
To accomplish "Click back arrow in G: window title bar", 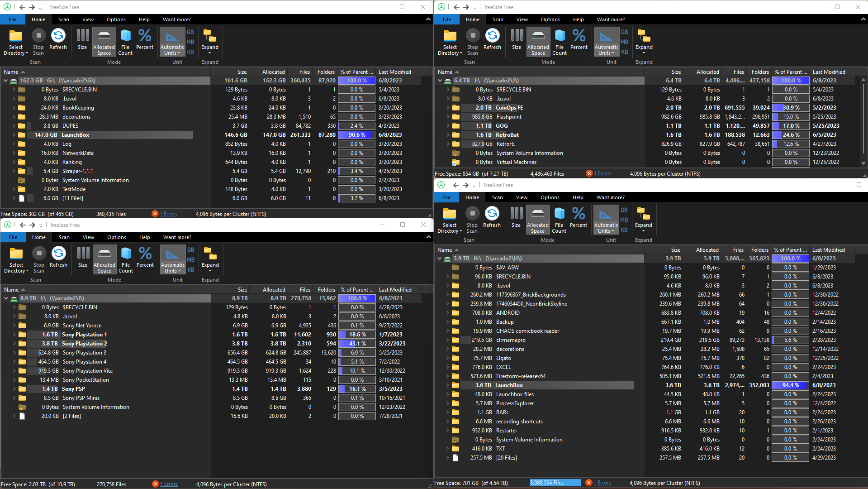I will click(22, 7).
